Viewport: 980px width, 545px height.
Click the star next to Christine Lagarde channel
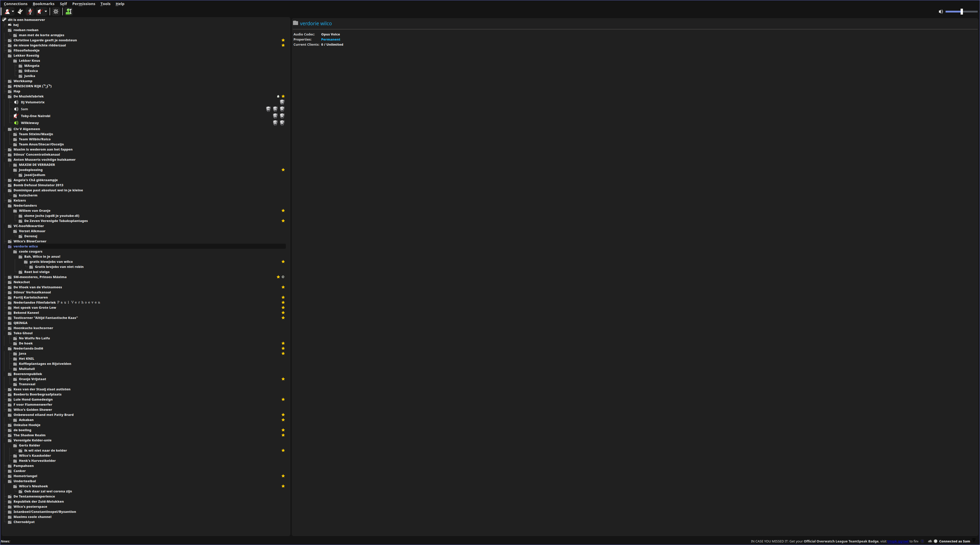(x=283, y=40)
